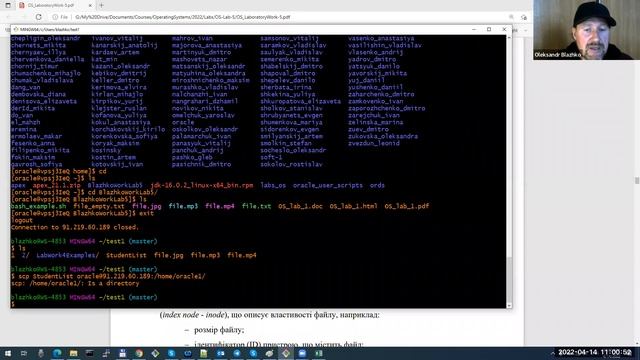Activate the highlighted Git Bash taskbar icon
This screenshot has height=360, width=640.
(x=286, y=353)
